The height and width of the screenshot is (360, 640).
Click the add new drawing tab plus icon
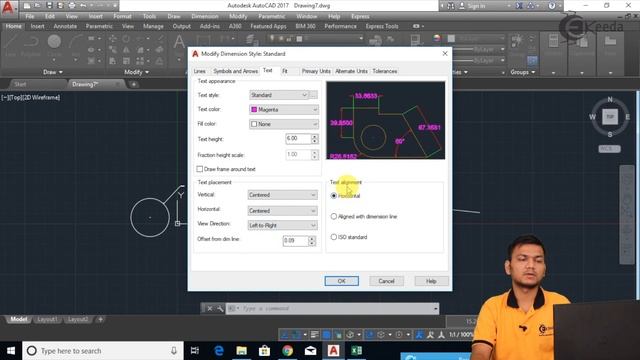coord(133,84)
